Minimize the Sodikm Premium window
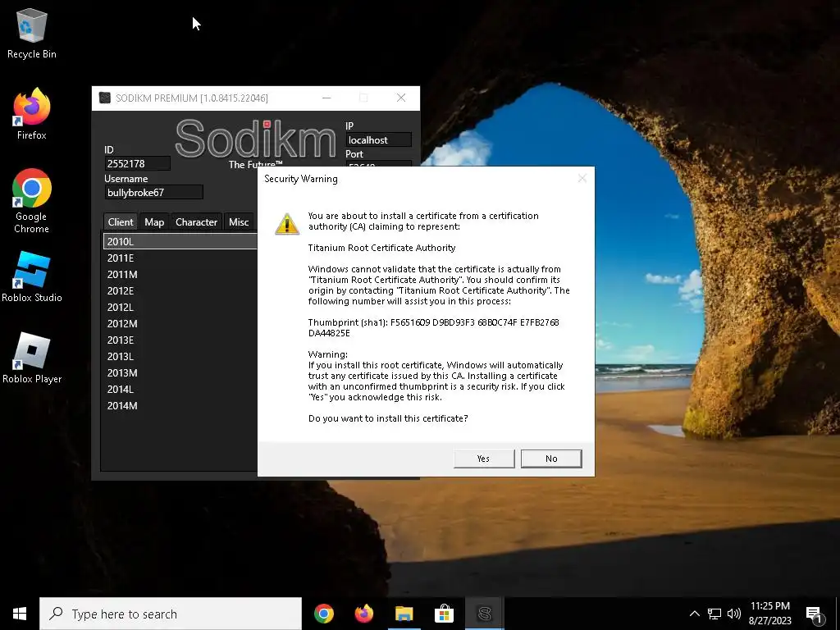 (326, 98)
